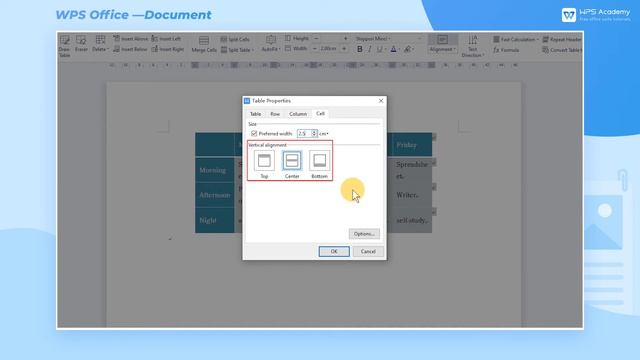640x360 pixels.
Task: Confirm with the OK button
Action: (334, 251)
